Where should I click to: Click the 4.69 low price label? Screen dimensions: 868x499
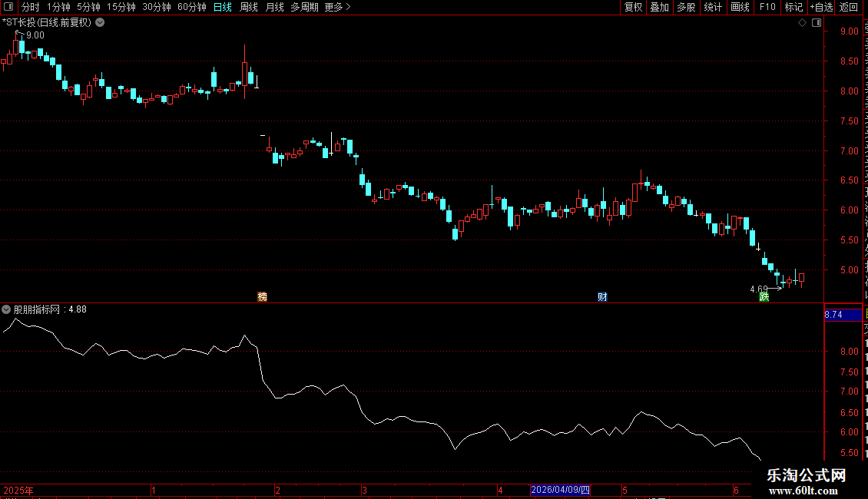click(x=758, y=289)
